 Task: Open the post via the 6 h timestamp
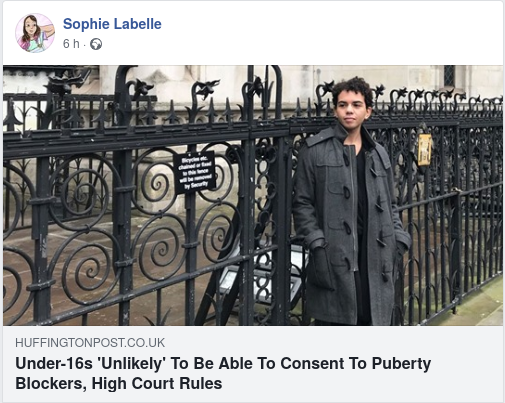coord(71,44)
